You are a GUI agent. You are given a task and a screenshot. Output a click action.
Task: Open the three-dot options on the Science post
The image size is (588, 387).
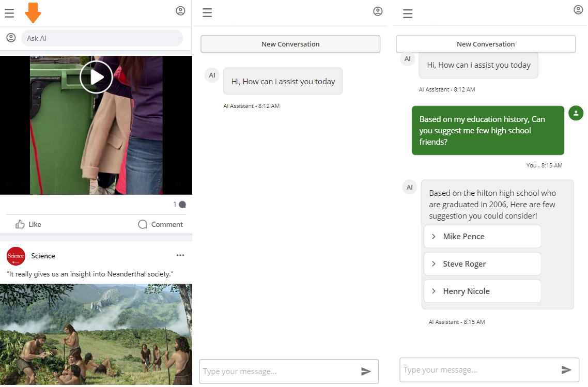coord(180,255)
